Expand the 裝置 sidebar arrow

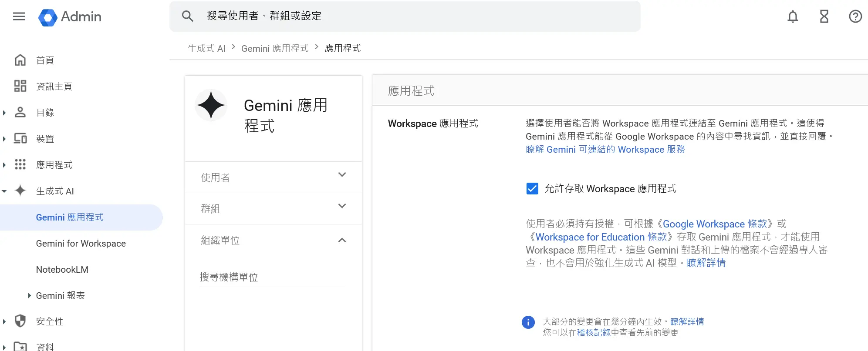pos(4,139)
